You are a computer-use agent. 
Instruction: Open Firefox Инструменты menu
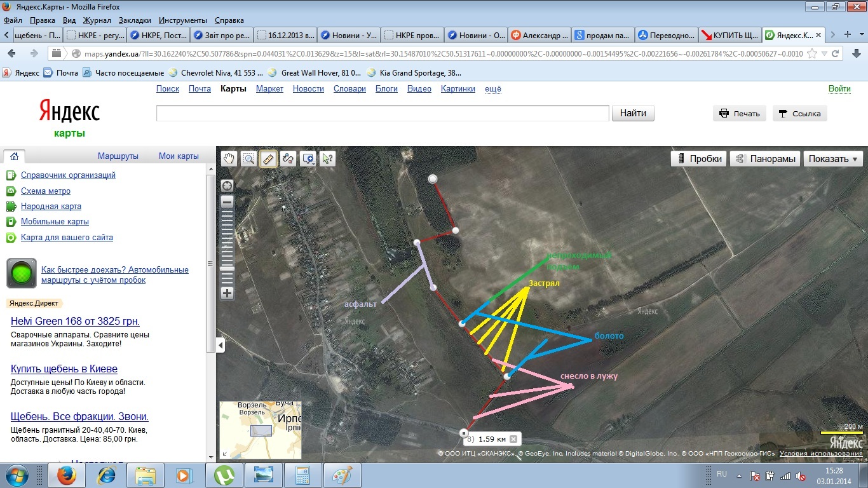pos(182,20)
